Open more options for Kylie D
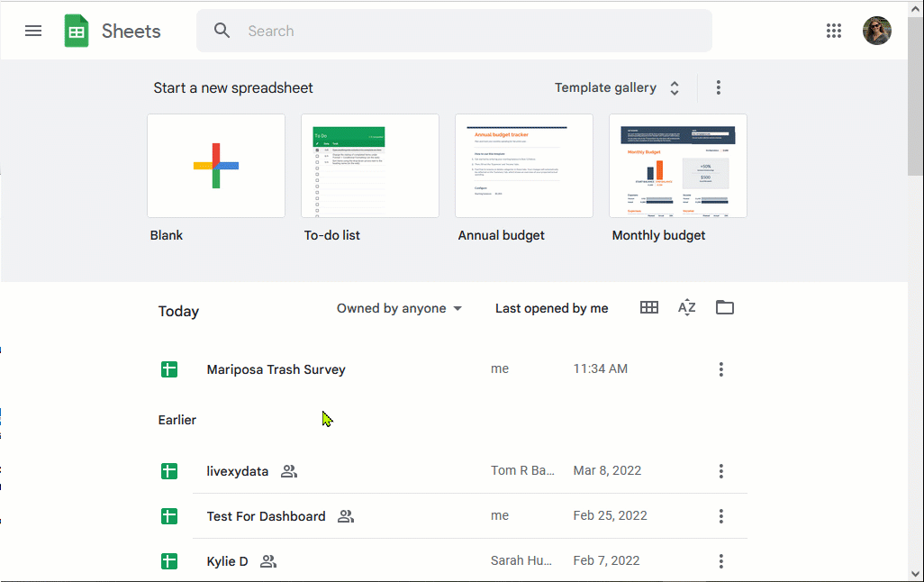 (x=720, y=561)
